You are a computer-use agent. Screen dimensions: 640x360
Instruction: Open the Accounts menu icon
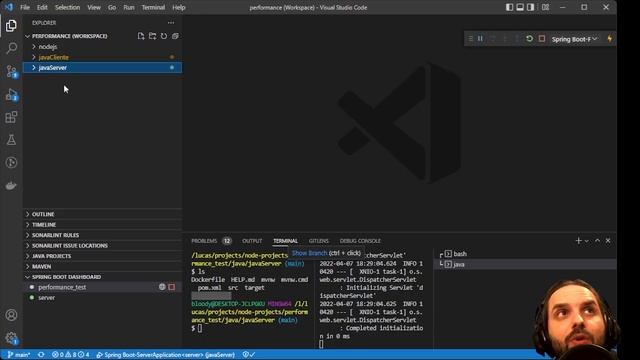(x=11, y=315)
